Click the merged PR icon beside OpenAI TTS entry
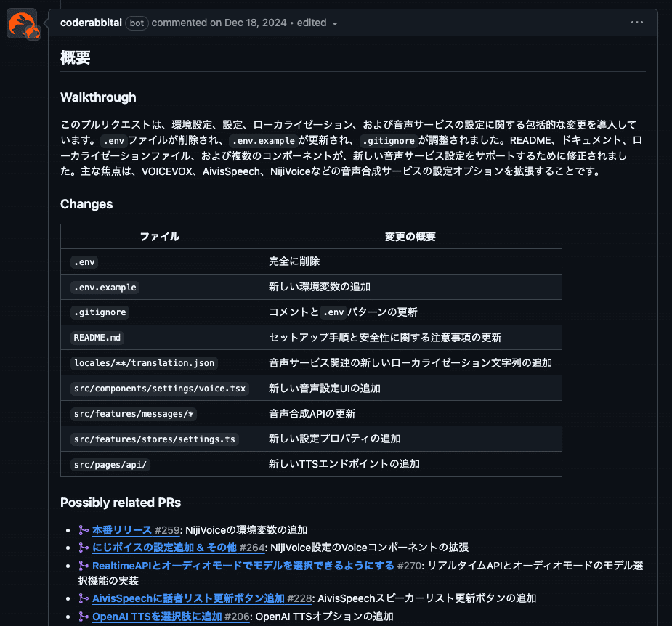 coord(81,616)
